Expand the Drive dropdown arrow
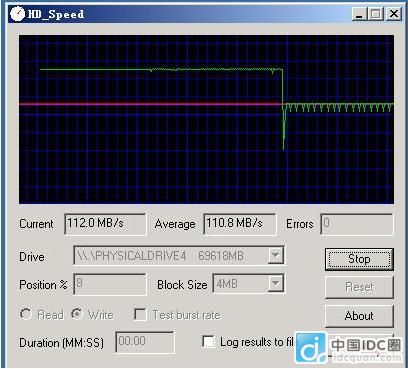The width and height of the screenshot is (408, 369). tap(276, 256)
